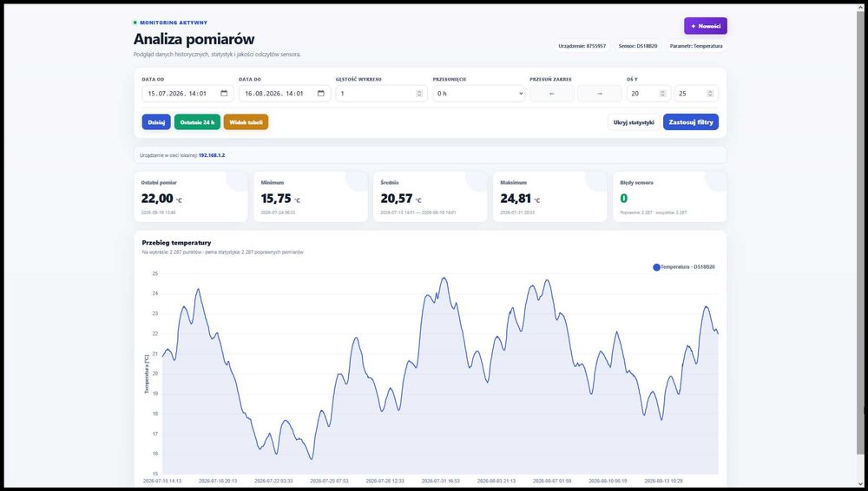Click the Parametr: Temperatura badge
This screenshot has width=868, height=491.
click(x=696, y=46)
